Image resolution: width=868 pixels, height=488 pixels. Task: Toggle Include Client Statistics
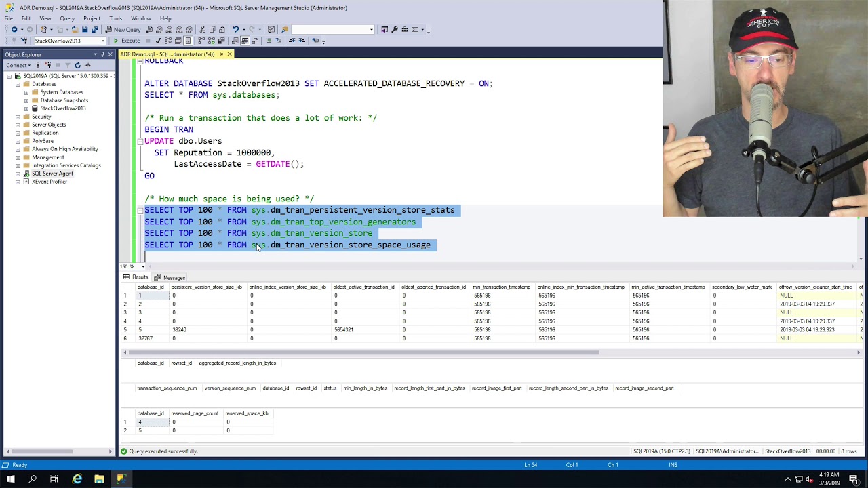[221, 41]
